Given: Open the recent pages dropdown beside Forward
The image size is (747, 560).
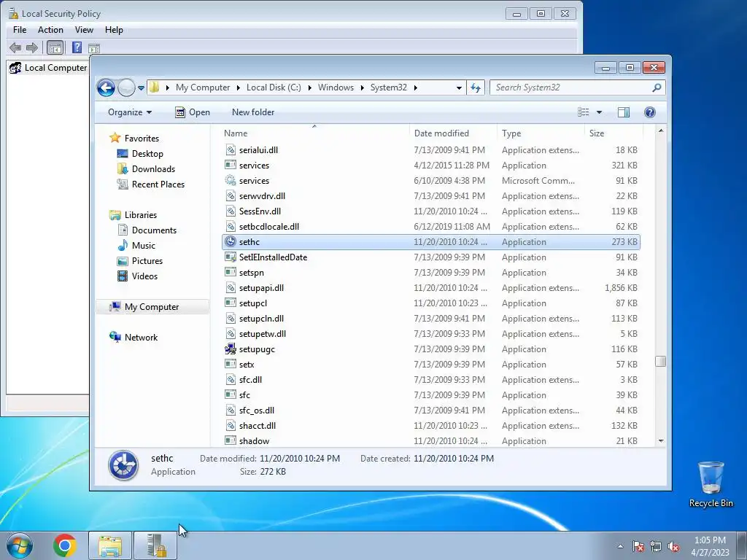Looking at the screenshot, I should tap(141, 88).
